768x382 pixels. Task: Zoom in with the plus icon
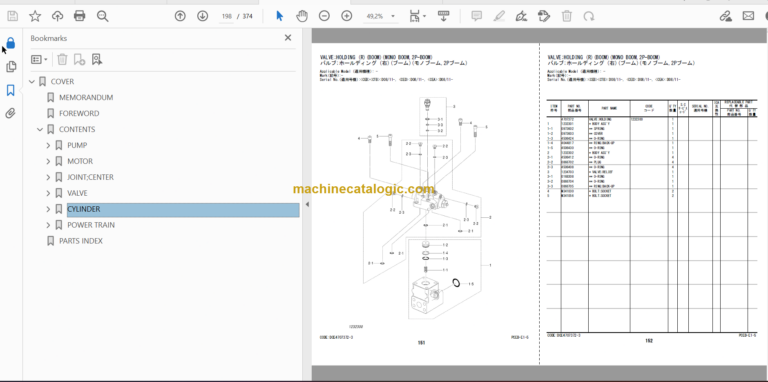point(347,16)
